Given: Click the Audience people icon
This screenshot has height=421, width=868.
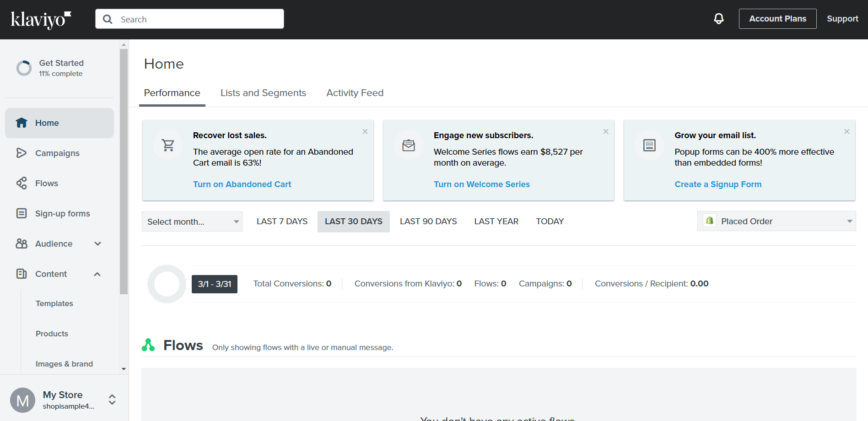Looking at the screenshot, I should click(x=22, y=243).
